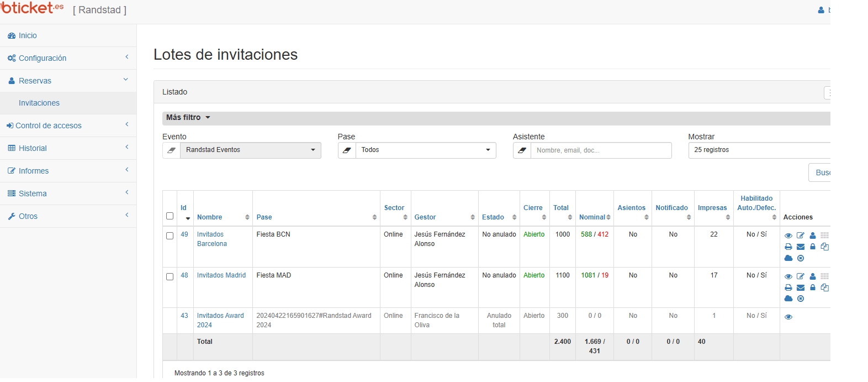The width and height of the screenshot is (868, 382).
Task: Open seat grid icon for Invitados Madrid
Action: (x=825, y=276)
